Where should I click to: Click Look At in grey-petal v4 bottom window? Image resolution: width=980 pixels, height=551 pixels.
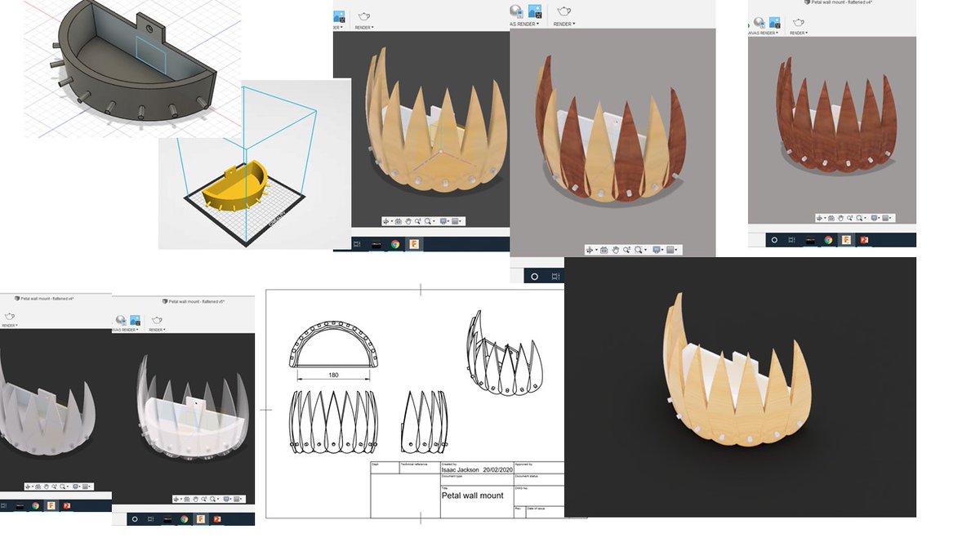click(x=38, y=487)
